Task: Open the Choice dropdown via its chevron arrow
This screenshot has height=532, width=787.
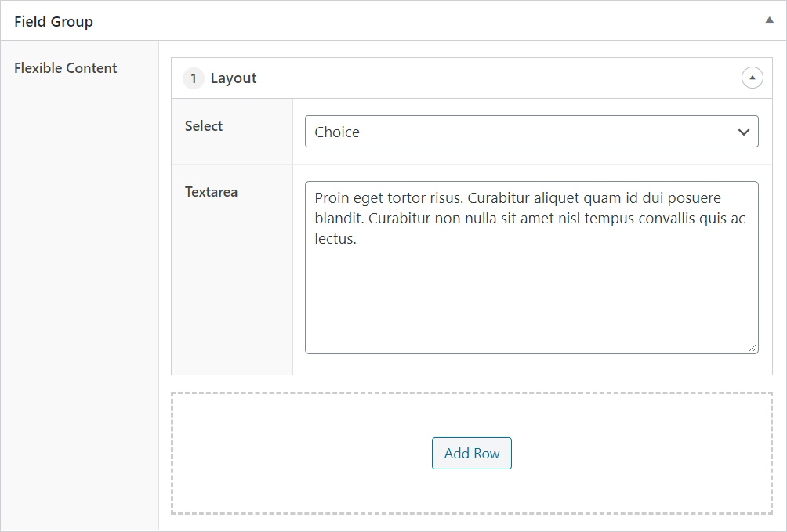Action: click(x=743, y=132)
